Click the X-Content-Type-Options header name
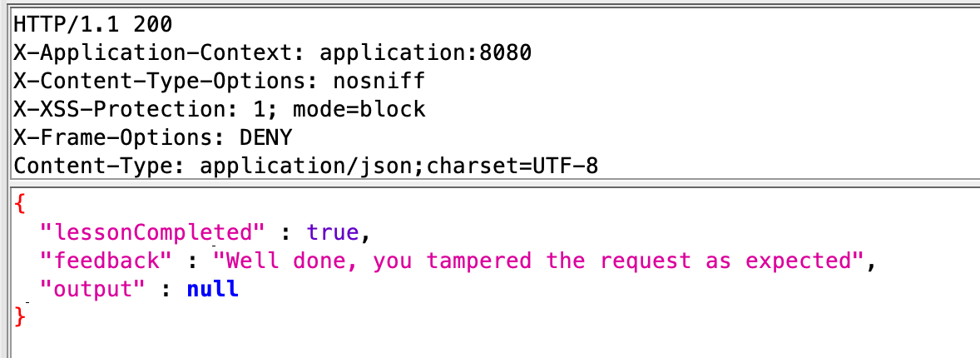Screen dimensions: 980x358 [x=166, y=81]
